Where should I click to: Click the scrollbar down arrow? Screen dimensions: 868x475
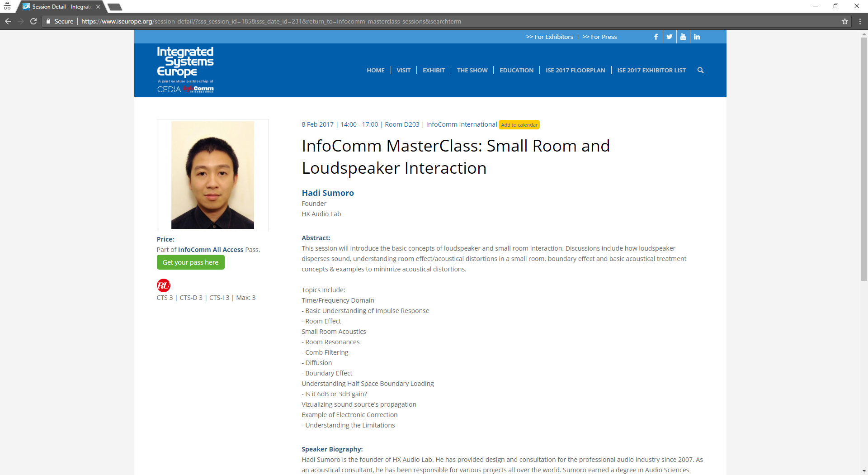[x=864, y=471]
